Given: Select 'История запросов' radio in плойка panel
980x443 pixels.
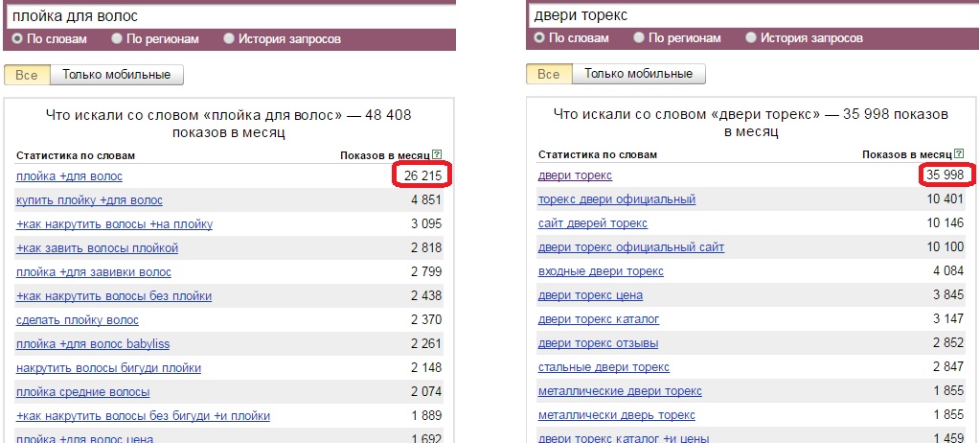Looking at the screenshot, I should [229, 38].
